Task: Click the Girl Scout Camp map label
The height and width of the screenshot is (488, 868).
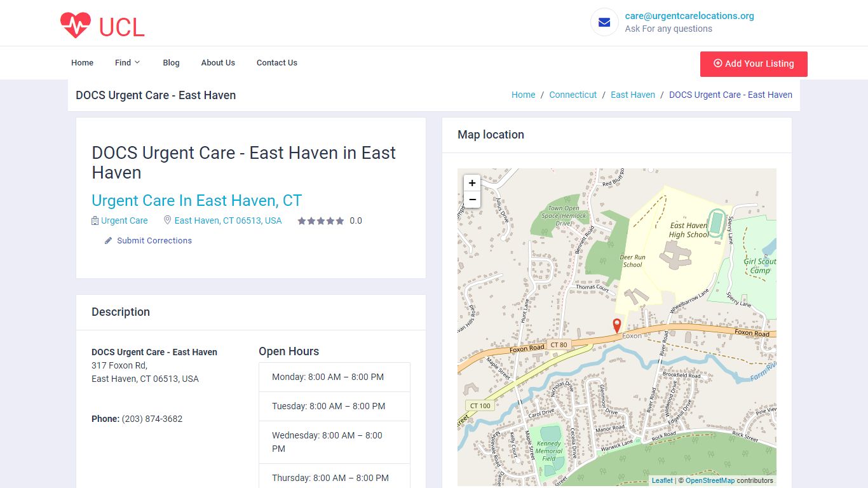Action: 760,266
